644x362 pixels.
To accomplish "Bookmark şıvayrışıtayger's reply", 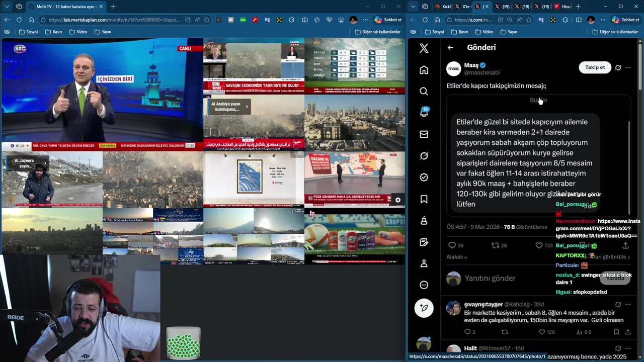I will pos(616,332).
